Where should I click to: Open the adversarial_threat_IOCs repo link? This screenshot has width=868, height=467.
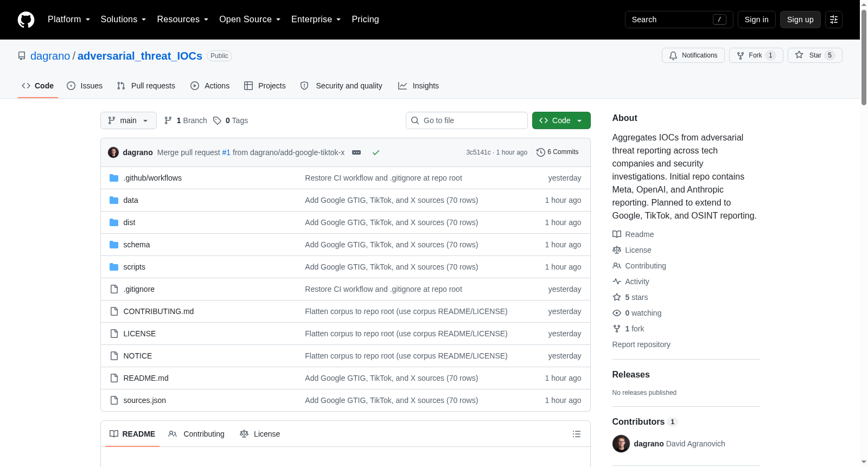point(140,56)
